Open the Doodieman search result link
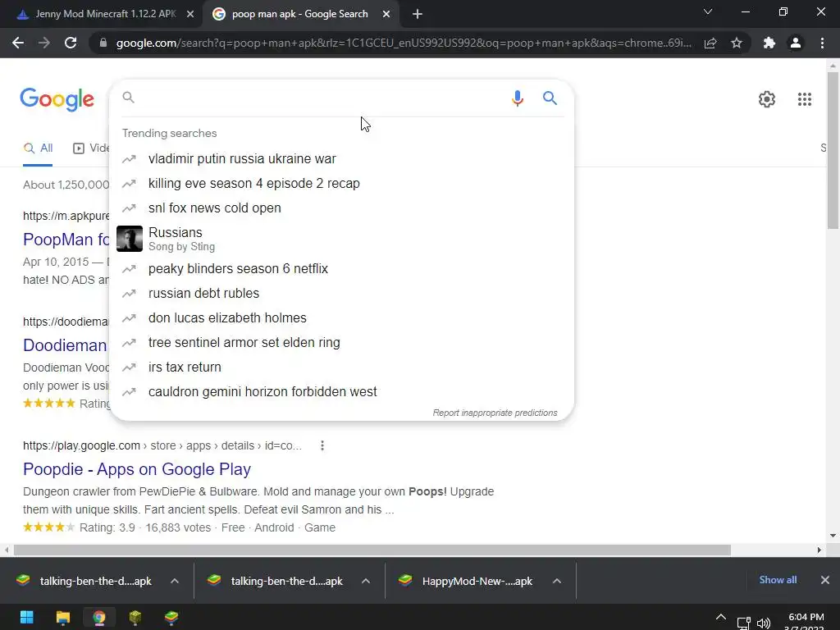Image resolution: width=840 pixels, height=630 pixels. click(x=65, y=345)
